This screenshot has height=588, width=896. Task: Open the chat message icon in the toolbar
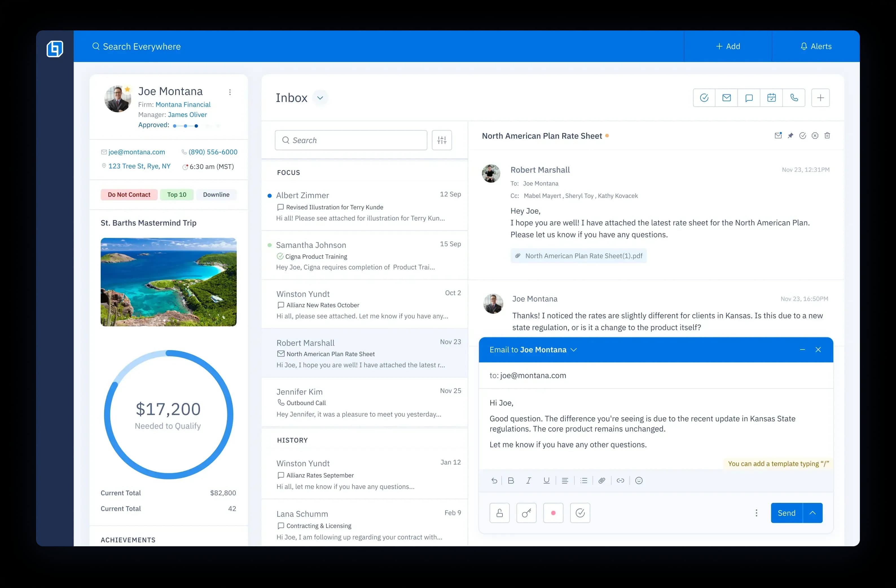749,98
